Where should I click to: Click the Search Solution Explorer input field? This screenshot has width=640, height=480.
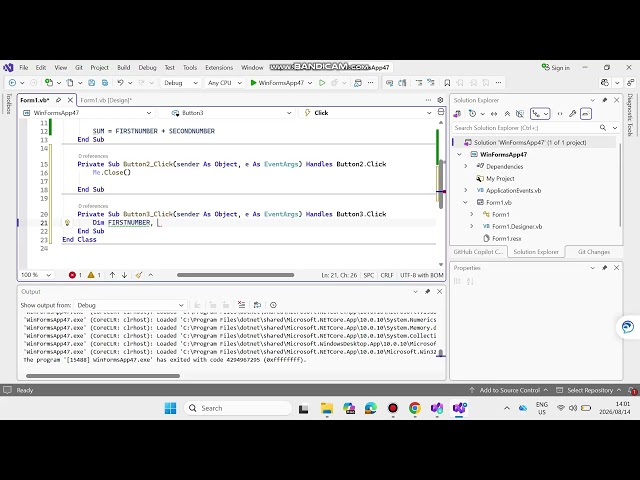pyautogui.click(x=526, y=128)
